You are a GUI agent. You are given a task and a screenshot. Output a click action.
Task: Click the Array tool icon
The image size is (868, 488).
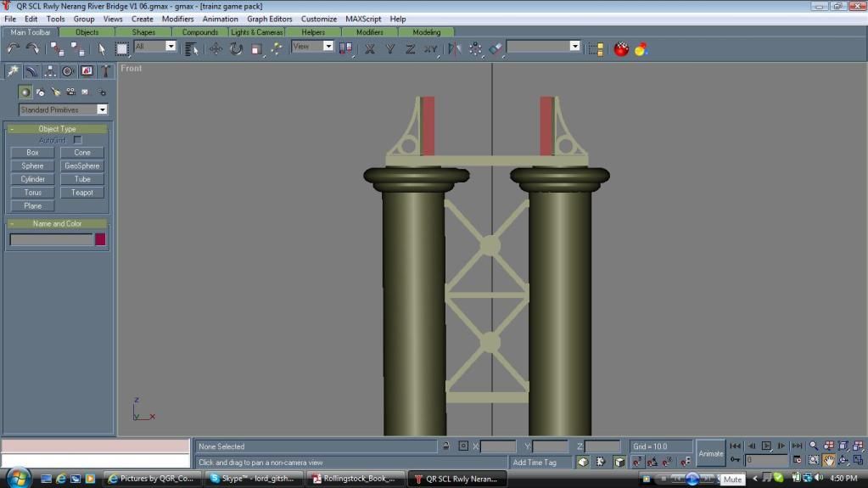(x=475, y=48)
